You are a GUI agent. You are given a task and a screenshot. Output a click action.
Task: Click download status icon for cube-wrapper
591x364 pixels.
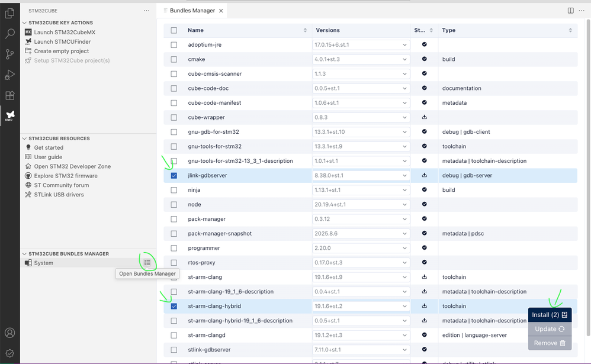pos(425,117)
